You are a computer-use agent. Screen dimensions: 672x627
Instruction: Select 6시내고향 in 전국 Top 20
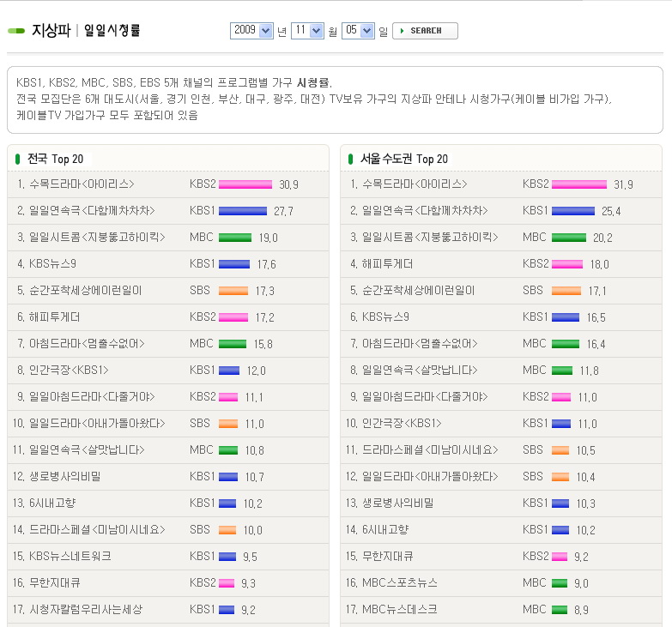(x=52, y=503)
